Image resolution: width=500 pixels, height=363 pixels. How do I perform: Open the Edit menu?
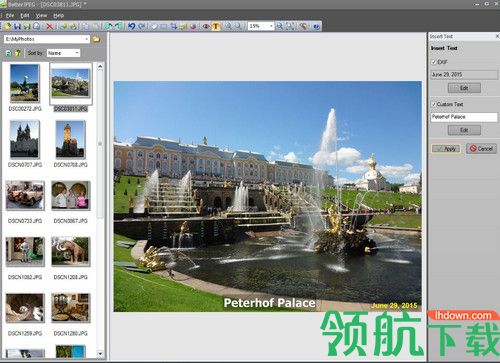25,15
